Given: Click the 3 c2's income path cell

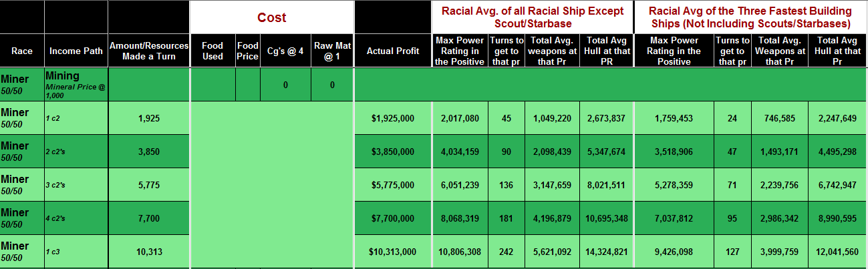Looking at the screenshot, I should point(76,185).
